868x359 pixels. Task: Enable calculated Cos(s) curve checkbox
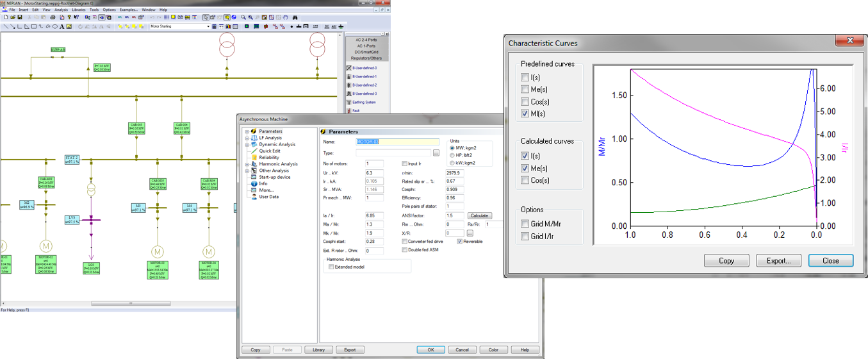click(x=526, y=180)
